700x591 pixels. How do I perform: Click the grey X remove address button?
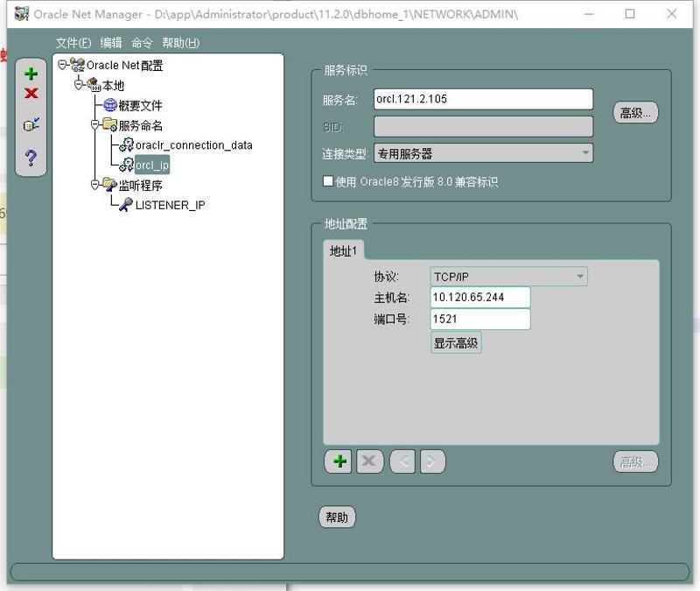click(x=369, y=461)
